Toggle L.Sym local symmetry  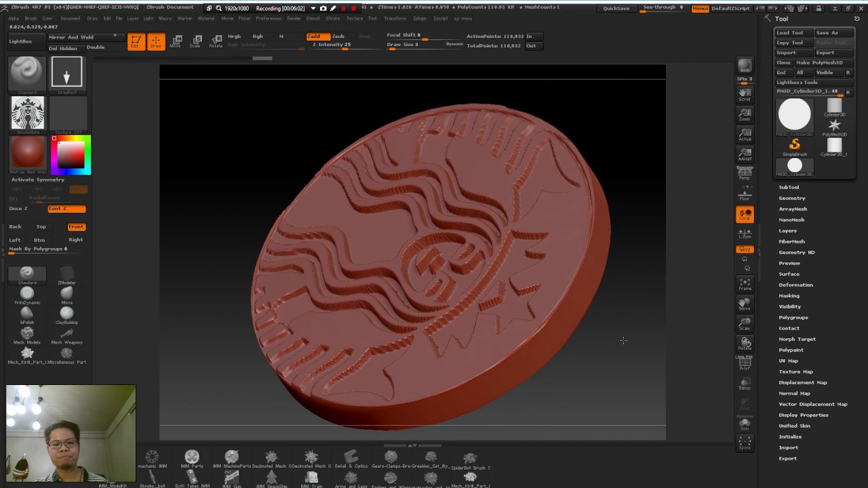pyautogui.click(x=745, y=234)
